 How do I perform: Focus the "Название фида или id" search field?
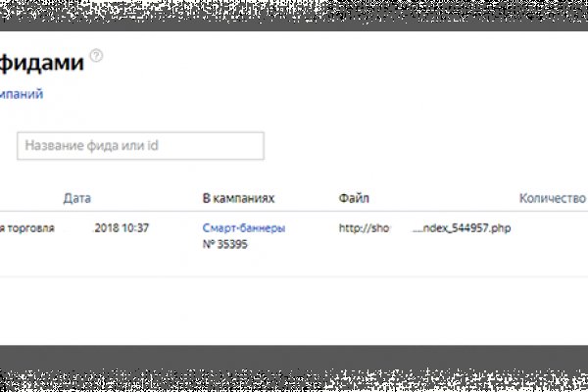coord(140,146)
